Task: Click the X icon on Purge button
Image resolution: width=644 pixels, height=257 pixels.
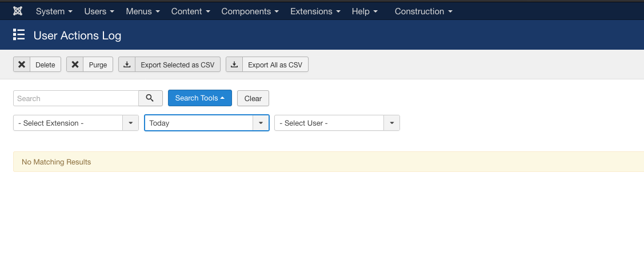Action: coord(75,65)
